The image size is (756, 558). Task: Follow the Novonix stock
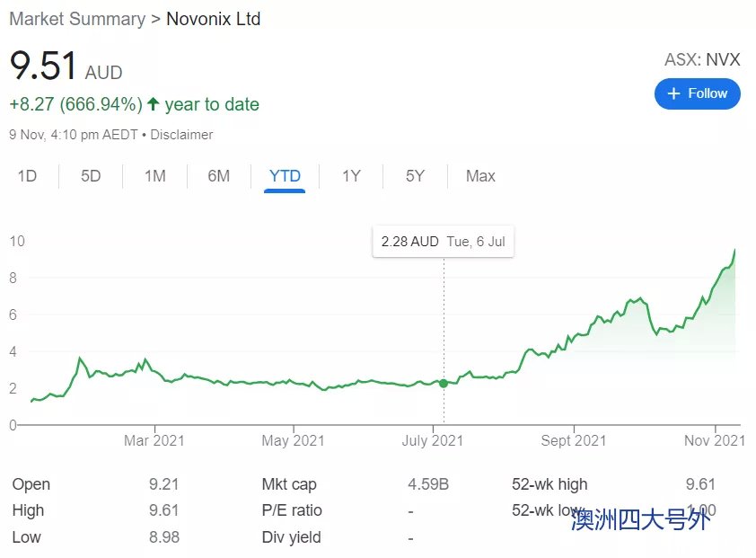697,93
